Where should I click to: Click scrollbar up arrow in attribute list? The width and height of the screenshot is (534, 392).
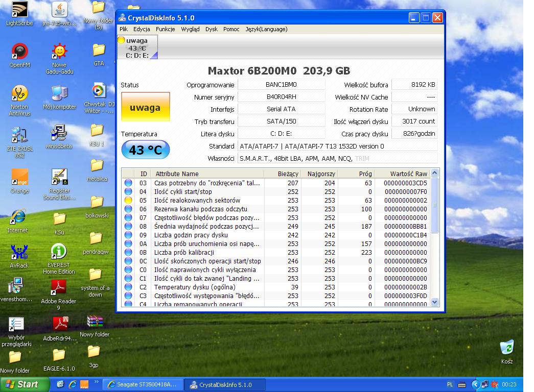(x=434, y=173)
